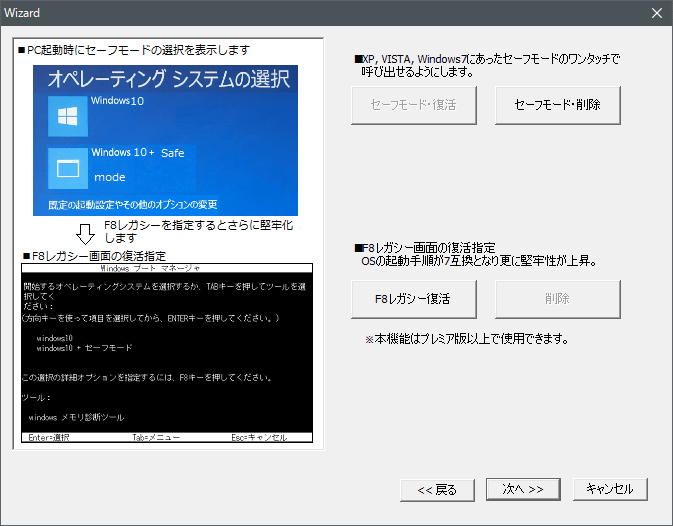This screenshot has width=673, height=526.
Task: Click the F8レガシー復活 button
Action: pyautogui.click(x=414, y=299)
